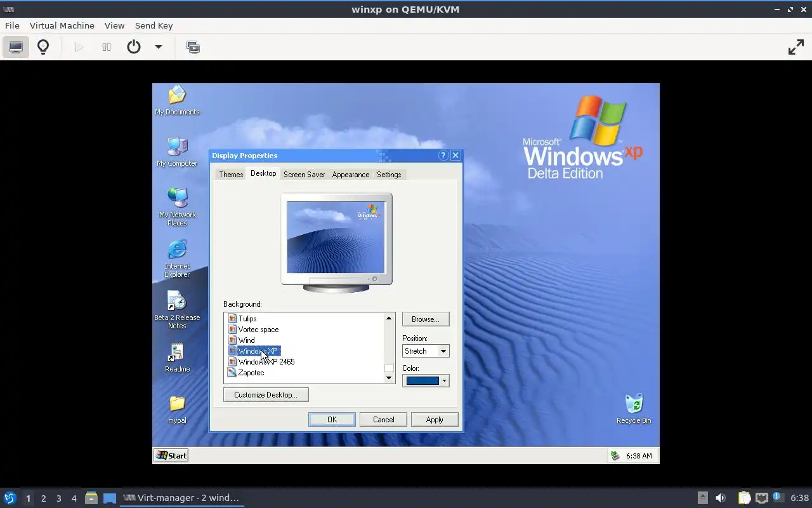
Task: Open the View menu
Action: (x=114, y=25)
